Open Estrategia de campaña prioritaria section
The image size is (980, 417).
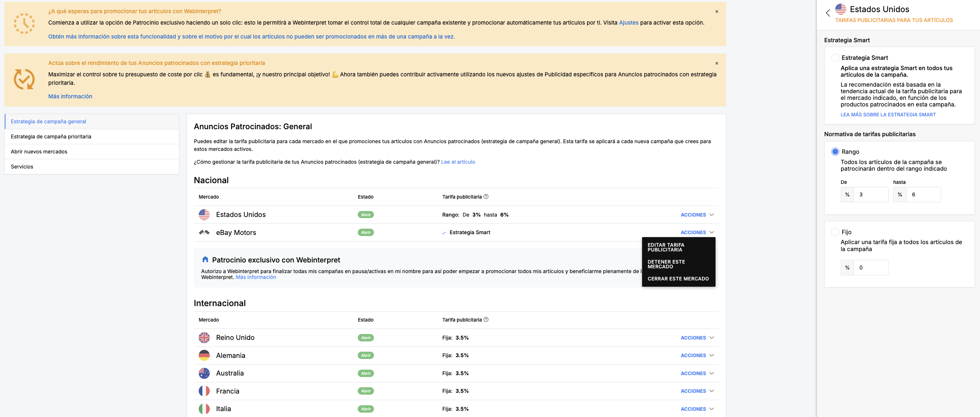(x=51, y=137)
